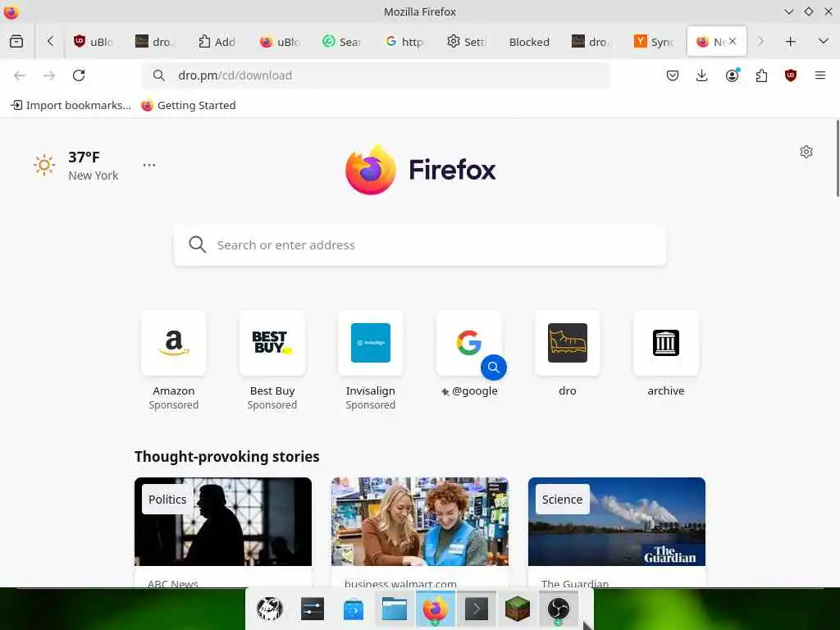This screenshot has height=630, width=840.
Task: Open system settings sliders icon in taskbar
Action: coord(313,609)
